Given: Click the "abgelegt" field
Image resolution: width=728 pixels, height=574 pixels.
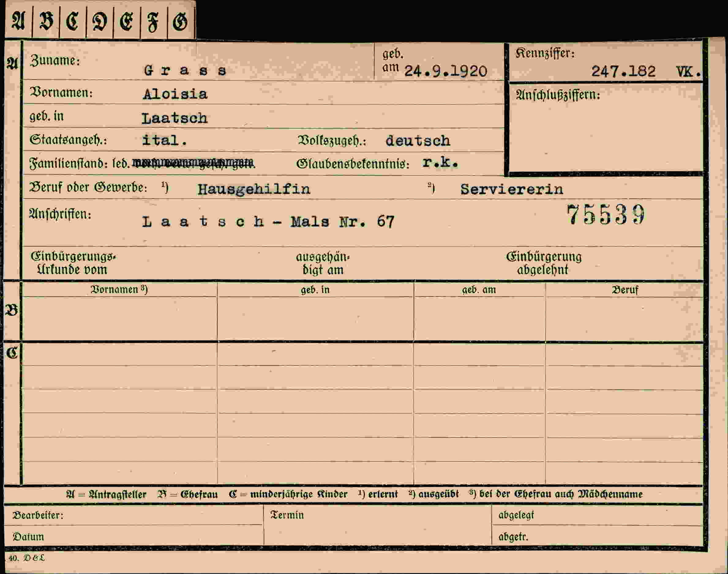Looking at the screenshot, I should pyautogui.click(x=598, y=515).
